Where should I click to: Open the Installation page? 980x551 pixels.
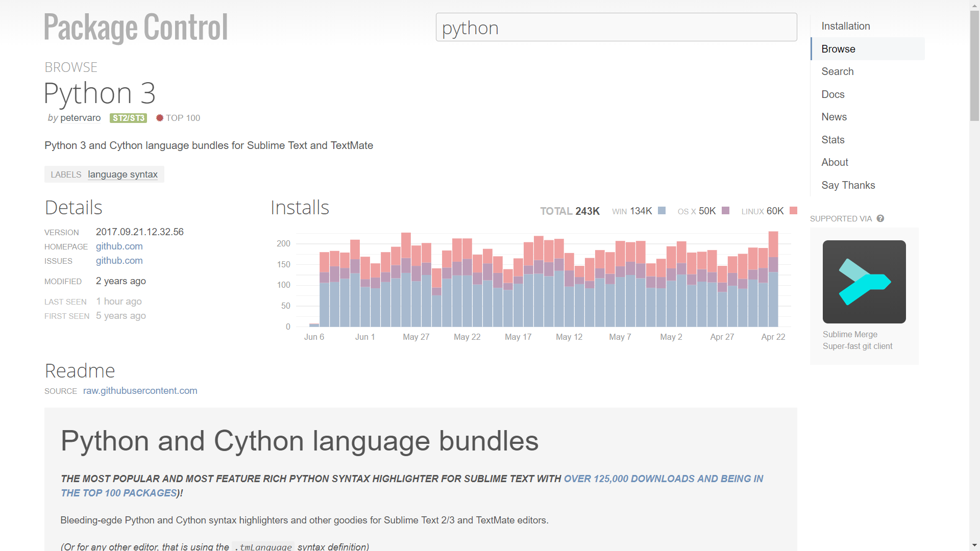pyautogui.click(x=845, y=26)
